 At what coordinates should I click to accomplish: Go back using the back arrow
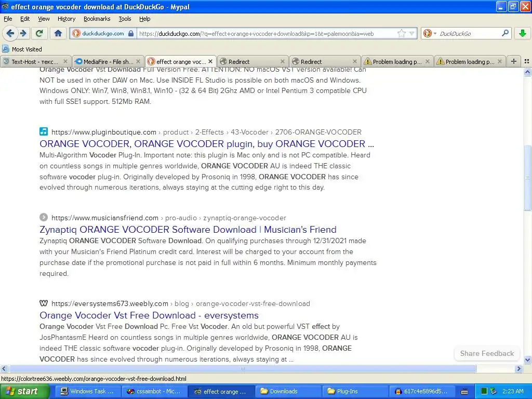pyautogui.click(x=10, y=33)
